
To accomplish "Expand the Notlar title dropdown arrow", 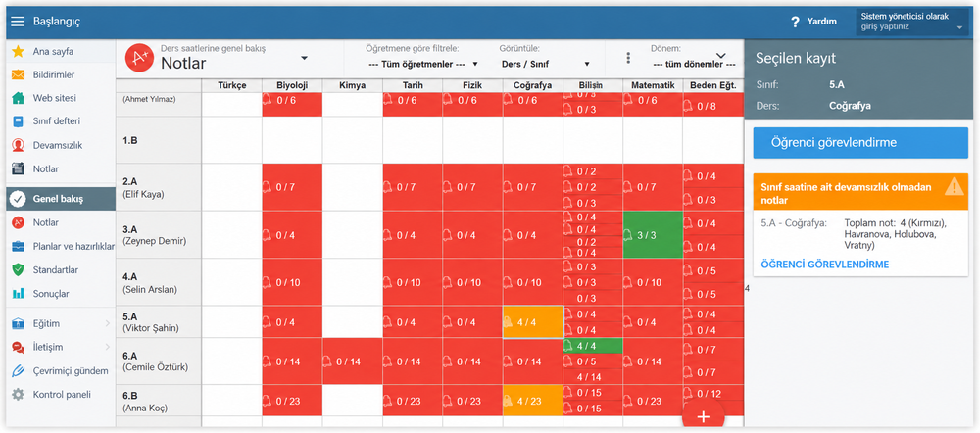I will (x=305, y=58).
